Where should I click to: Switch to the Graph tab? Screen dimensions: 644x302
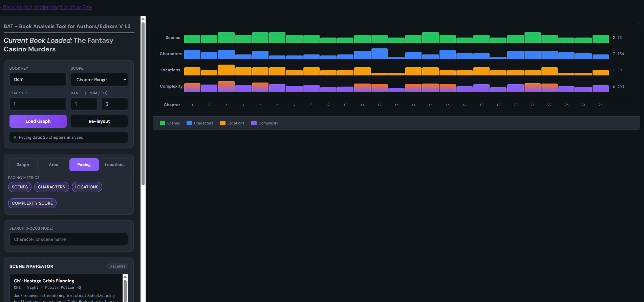23,165
